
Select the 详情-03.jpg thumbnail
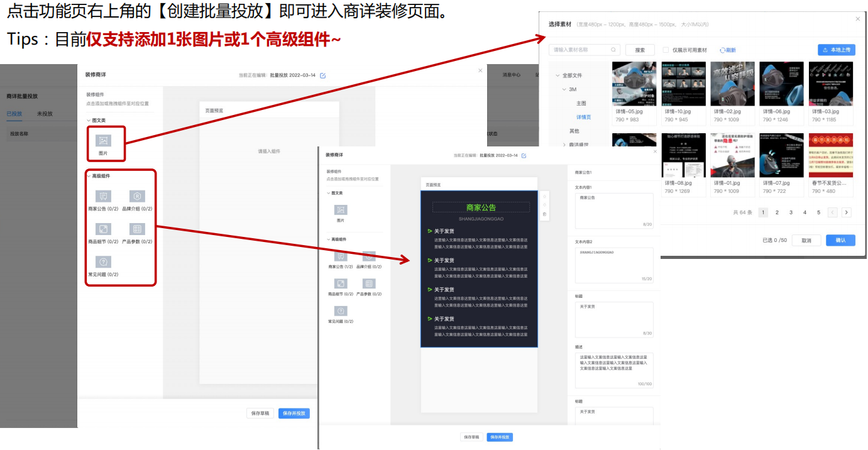[831, 84]
